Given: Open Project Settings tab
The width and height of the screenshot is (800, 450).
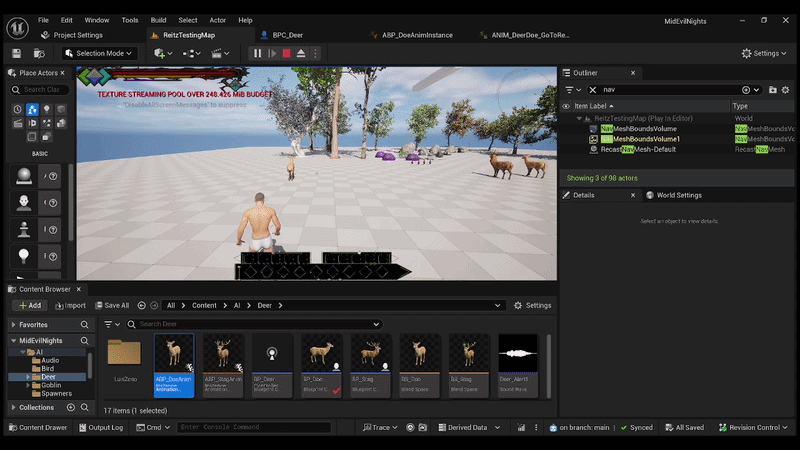Looking at the screenshot, I should [x=72, y=35].
